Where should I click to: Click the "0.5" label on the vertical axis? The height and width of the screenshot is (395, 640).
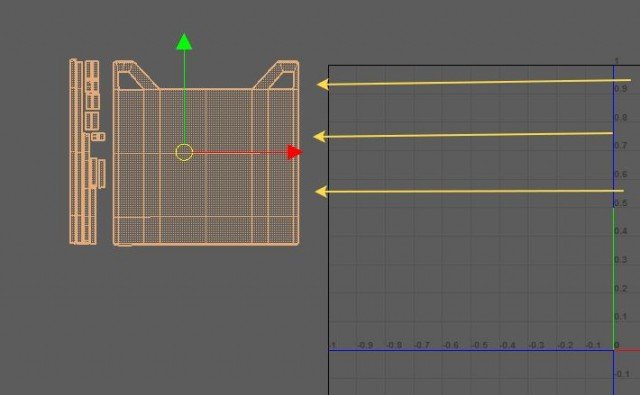[x=621, y=203]
